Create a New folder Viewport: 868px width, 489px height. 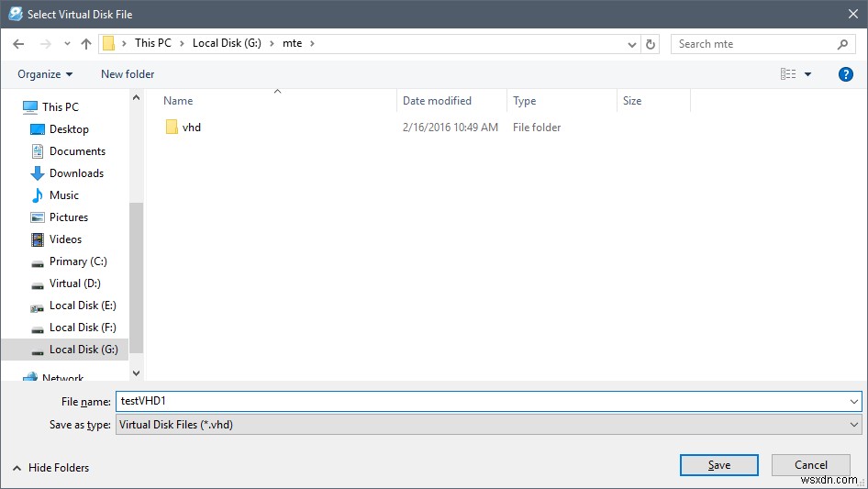pos(128,74)
